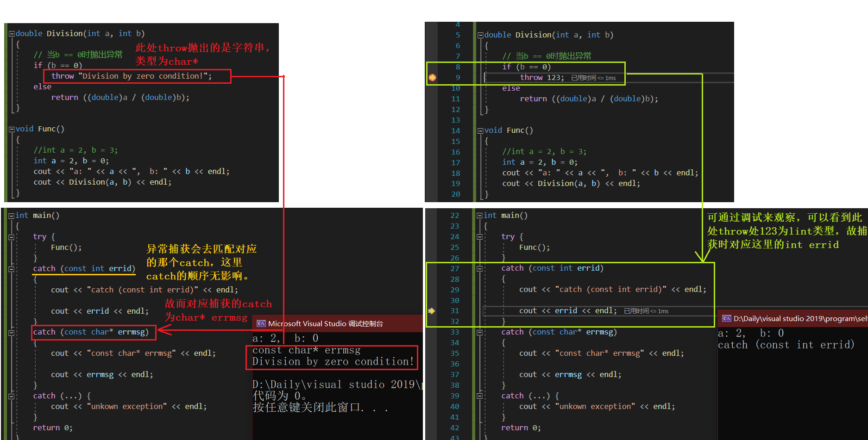Click "int a = 2, b = 0;" on line 17

(x=540, y=162)
